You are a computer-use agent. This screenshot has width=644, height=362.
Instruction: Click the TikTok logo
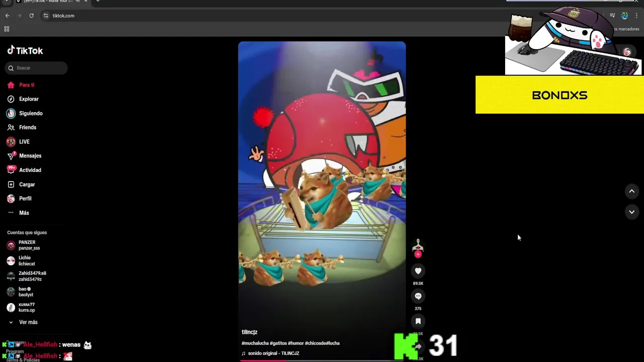click(25, 50)
